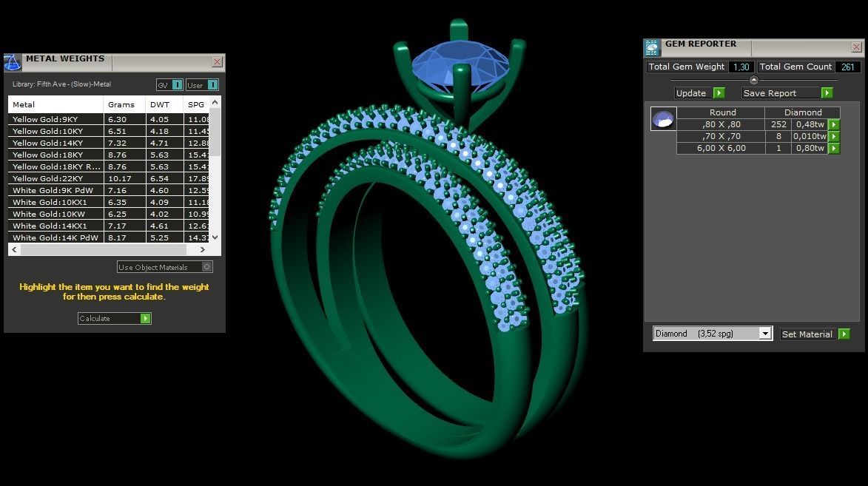Click the Grams column header

click(124, 104)
